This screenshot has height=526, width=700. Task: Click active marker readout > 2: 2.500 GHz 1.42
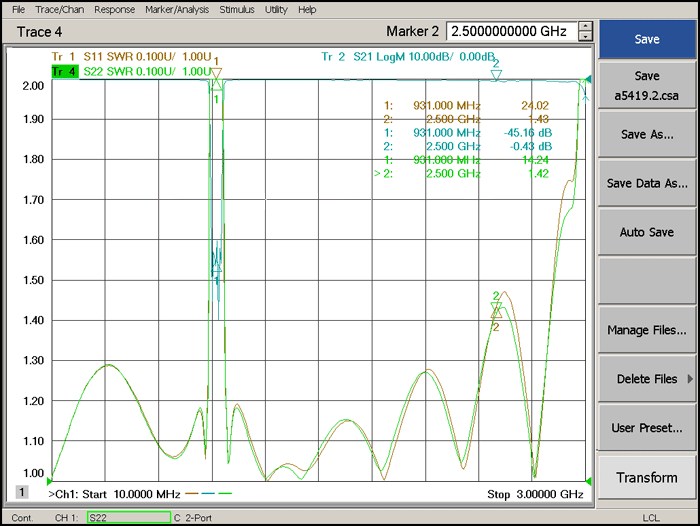pos(462,173)
